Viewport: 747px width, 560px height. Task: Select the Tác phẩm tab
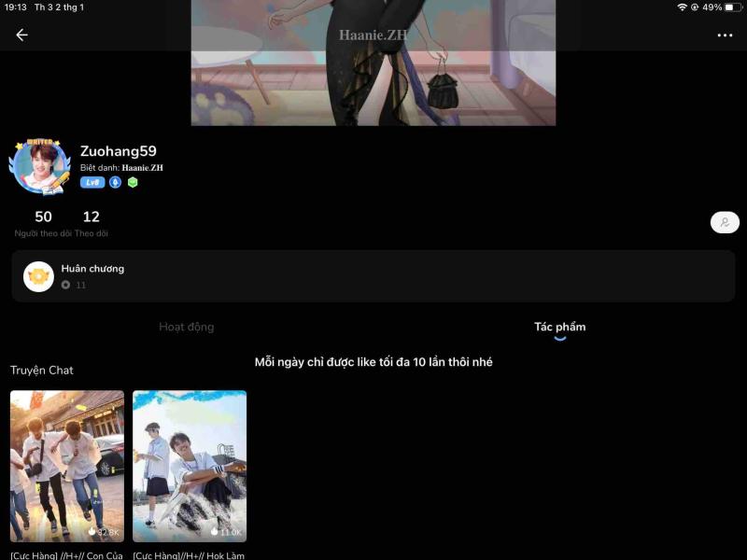tap(559, 327)
